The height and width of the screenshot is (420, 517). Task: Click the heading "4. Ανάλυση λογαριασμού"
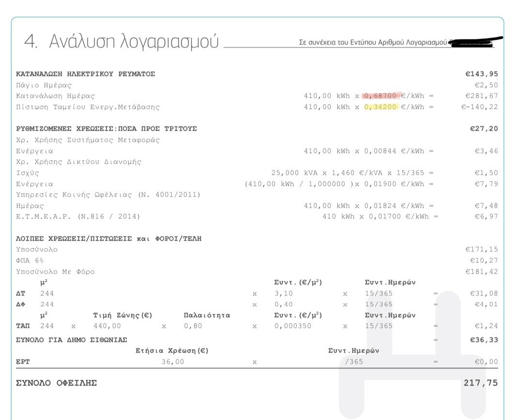pos(122,42)
